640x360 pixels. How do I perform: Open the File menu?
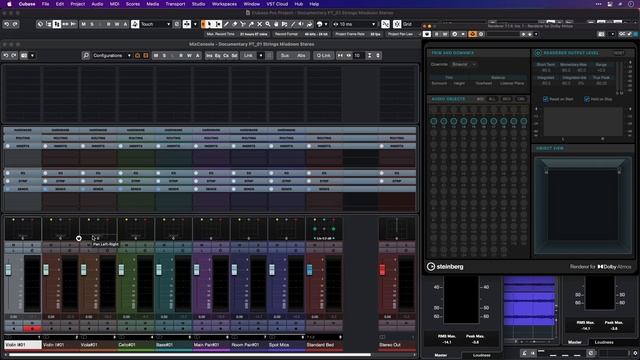point(45,4)
